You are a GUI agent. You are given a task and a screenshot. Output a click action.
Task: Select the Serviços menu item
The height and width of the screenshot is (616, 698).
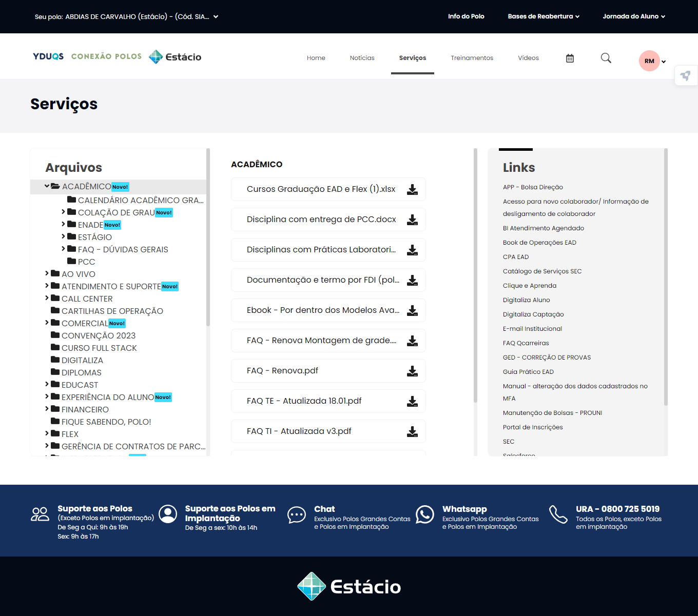click(x=413, y=58)
